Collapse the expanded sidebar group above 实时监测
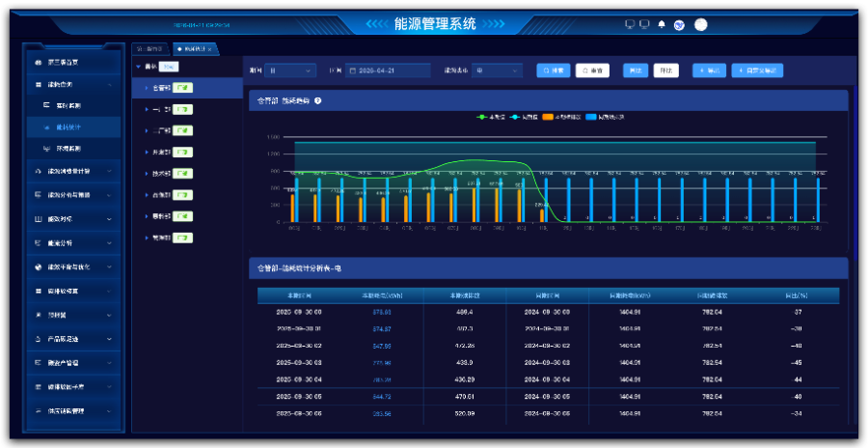Viewport: 868px width, 448px height. [x=110, y=85]
